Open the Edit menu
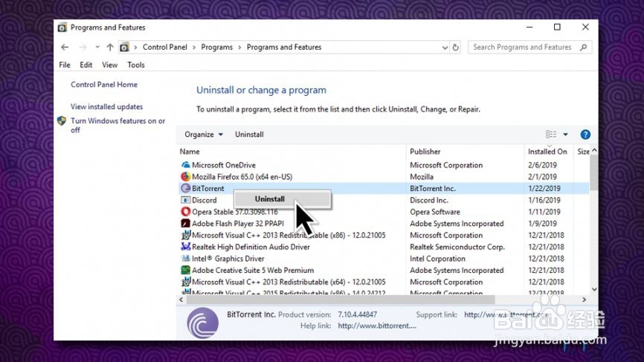 pos(86,65)
